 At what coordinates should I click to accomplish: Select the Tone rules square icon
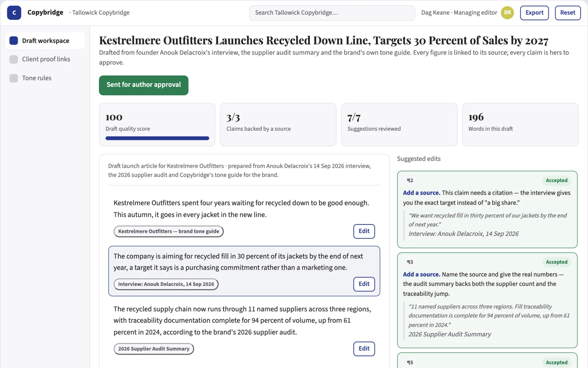[14, 78]
